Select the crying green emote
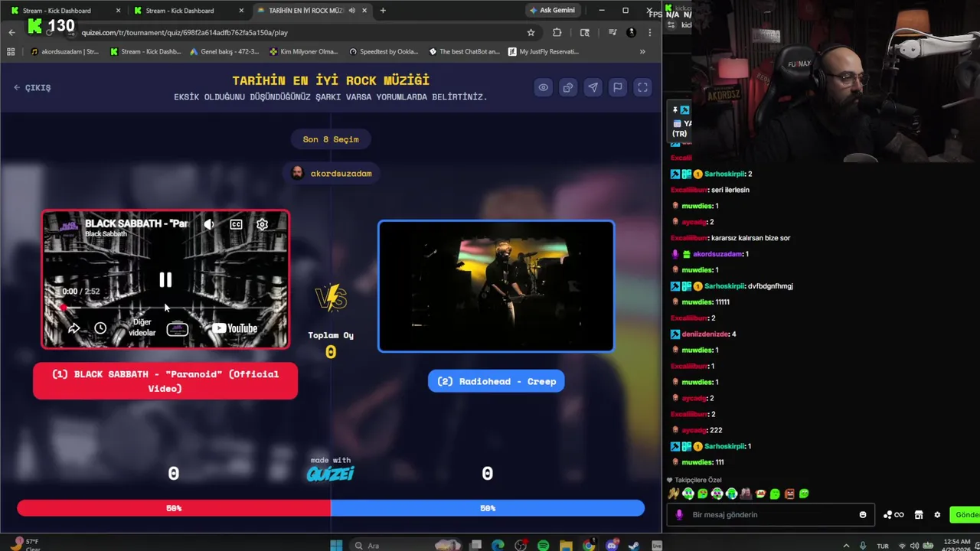 pyautogui.click(x=731, y=494)
